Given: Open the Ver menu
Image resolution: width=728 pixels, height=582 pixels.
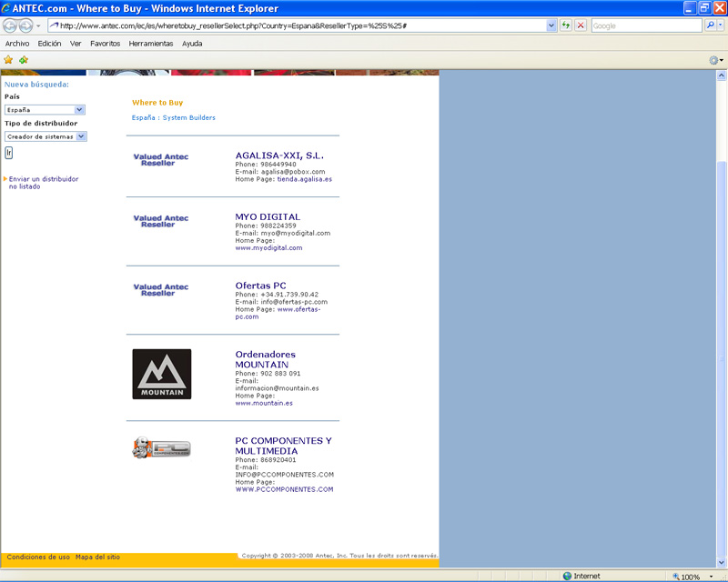Looking at the screenshot, I should tap(76, 44).
